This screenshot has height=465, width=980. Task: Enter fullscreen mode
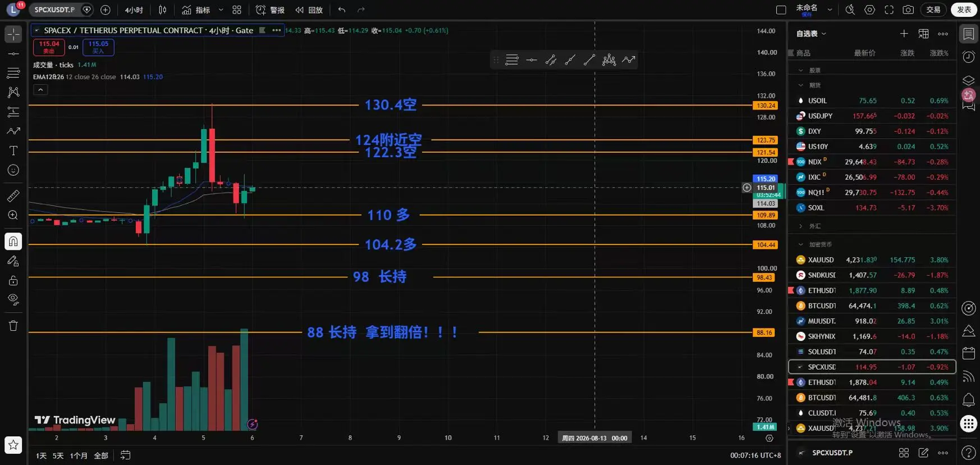pyautogui.click(x=889, y=10)
